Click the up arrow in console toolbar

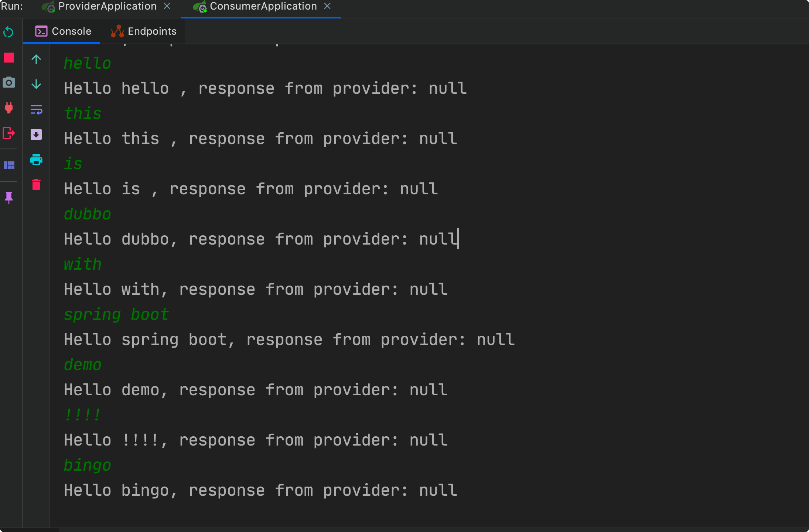coord(36,59)
